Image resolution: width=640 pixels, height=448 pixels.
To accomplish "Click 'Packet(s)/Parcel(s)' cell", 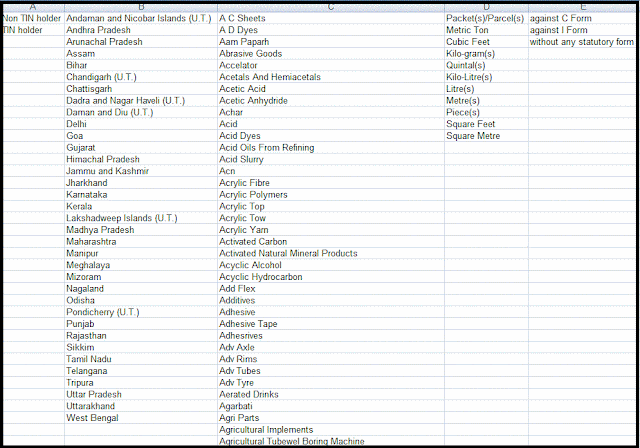I will (x=486, y=18).
